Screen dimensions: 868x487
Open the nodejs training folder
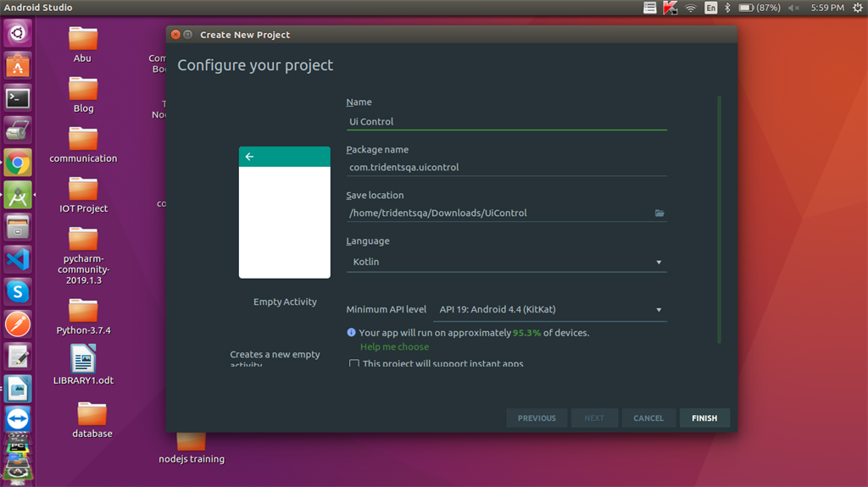click(x=192, y=449)
